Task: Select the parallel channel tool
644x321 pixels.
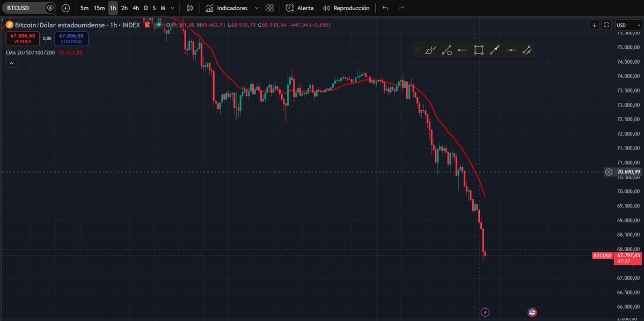Action: click(x=527, y=50)
